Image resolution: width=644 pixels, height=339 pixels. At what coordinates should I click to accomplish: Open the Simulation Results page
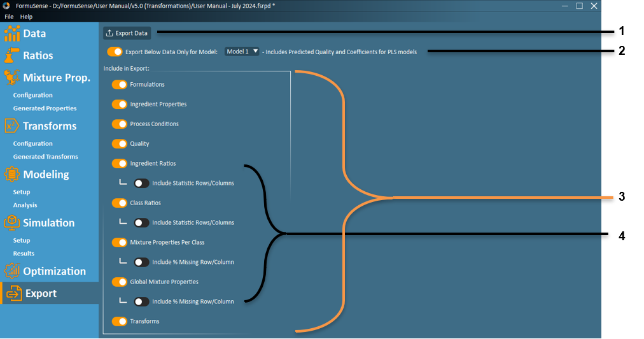24,254
